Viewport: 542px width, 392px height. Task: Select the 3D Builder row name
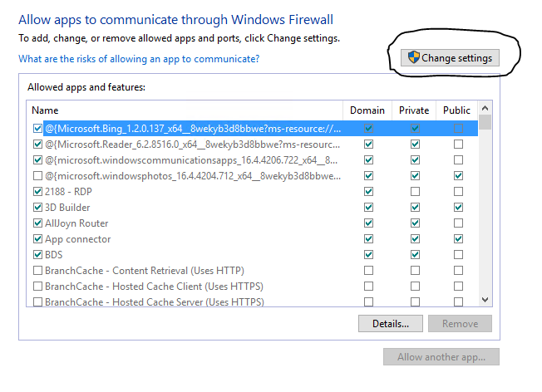click(67, 208)
